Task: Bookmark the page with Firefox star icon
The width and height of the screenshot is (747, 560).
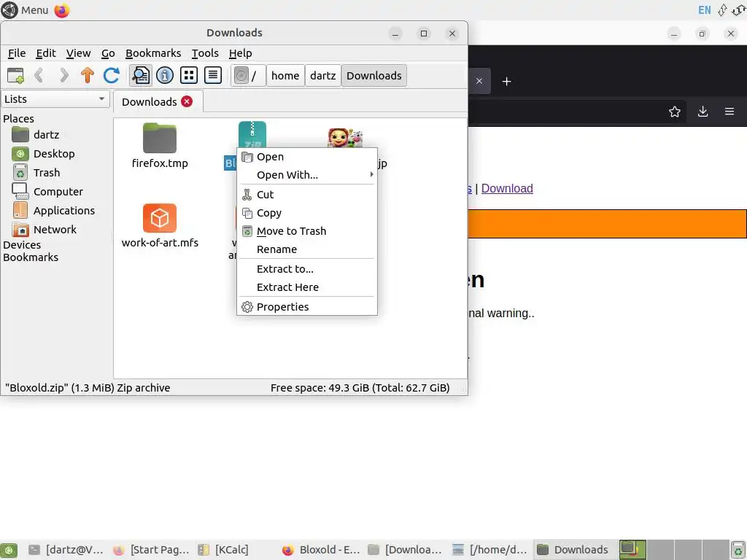Action: pos(675,112)
